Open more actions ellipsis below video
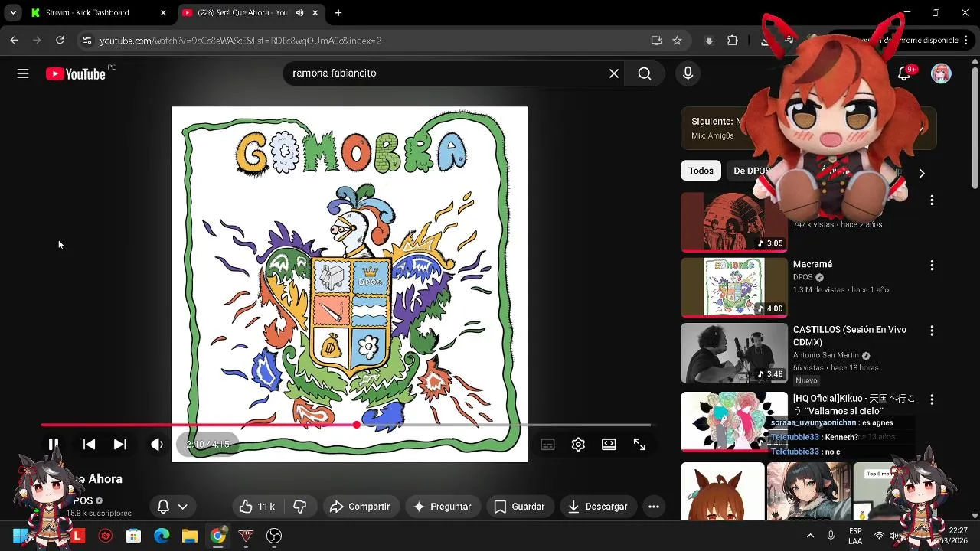This screenshot has height=551, width=980. click(x=653, y=507)
